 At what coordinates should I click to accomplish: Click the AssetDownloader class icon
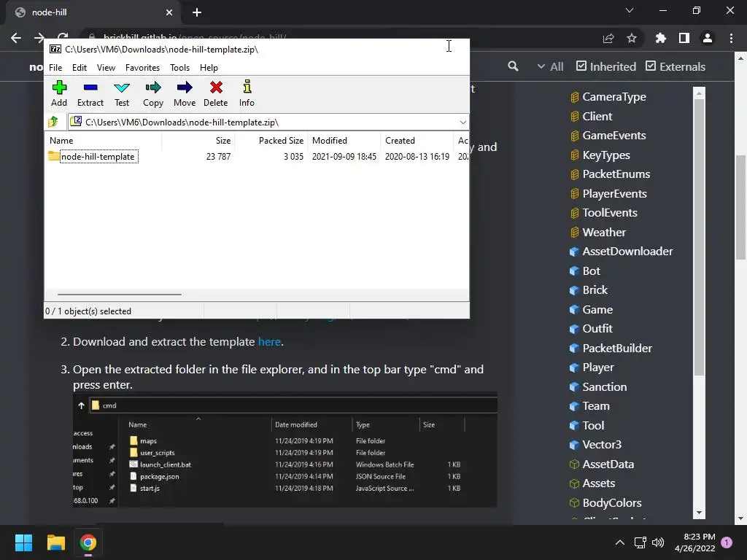pyautogui.click(x=574, y=252)
